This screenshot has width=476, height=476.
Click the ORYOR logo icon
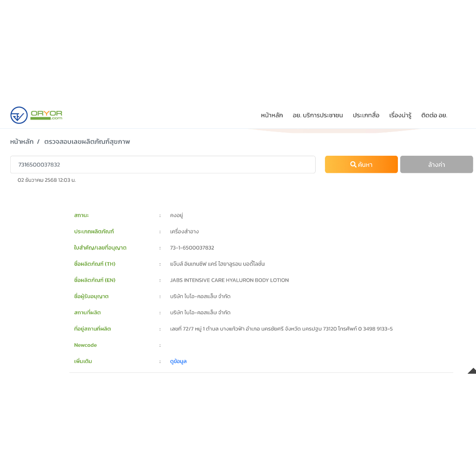(x=19, y=115)
